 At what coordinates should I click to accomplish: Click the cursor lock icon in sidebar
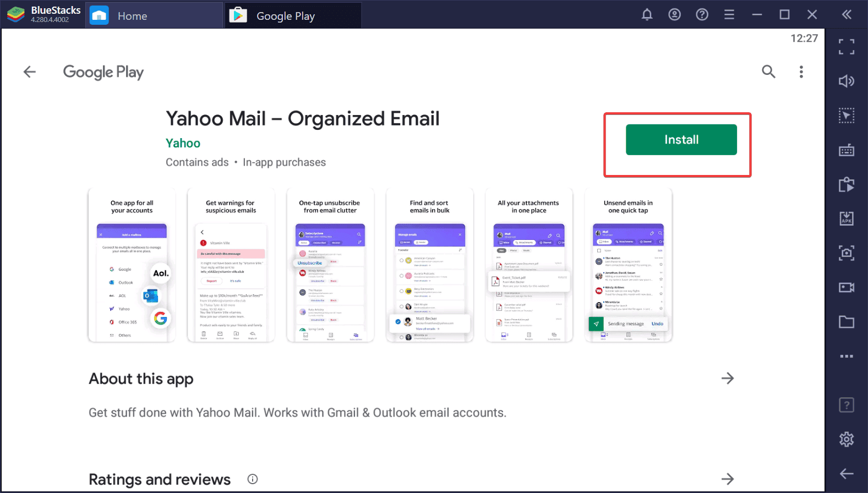(x=847, y=116)
